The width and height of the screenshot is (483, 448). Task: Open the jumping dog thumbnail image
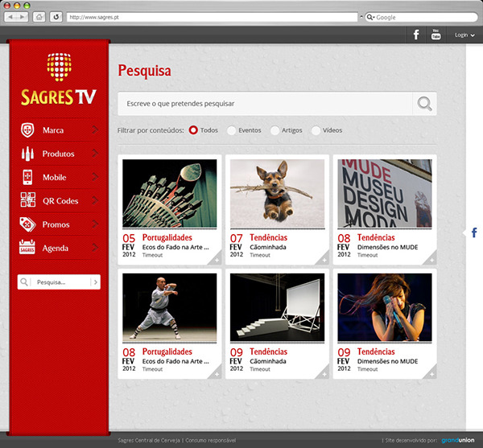[x=277, y=194]
